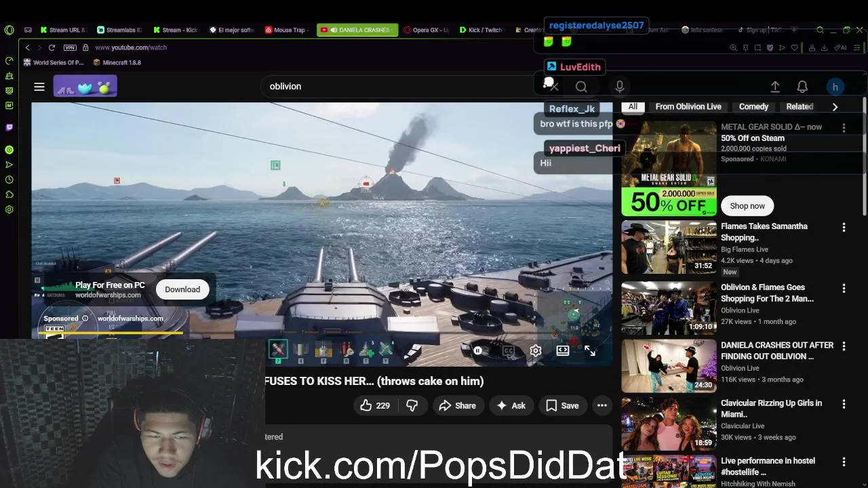Open the sponsored ad info icon

[85, 319]
